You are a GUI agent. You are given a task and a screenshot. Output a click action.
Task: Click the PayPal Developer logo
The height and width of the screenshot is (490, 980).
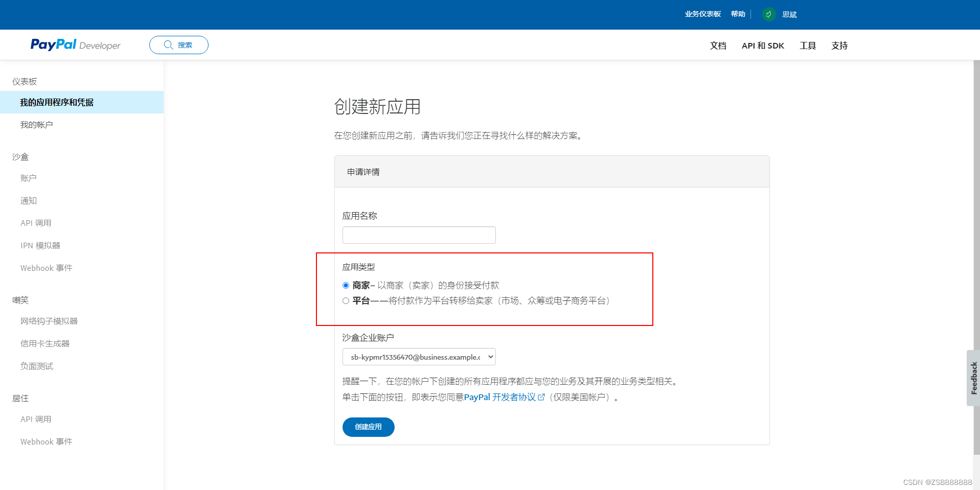pyautogui.click(x=75, y=45)
